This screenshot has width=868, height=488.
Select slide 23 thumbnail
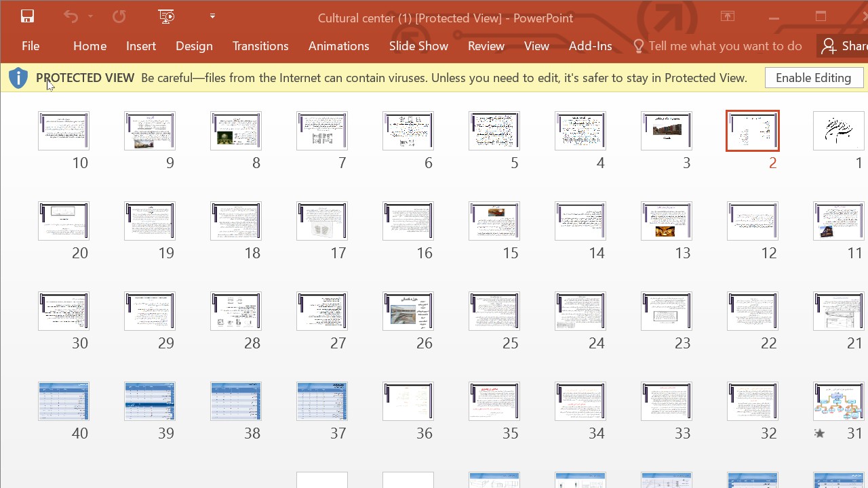point(667,311)
